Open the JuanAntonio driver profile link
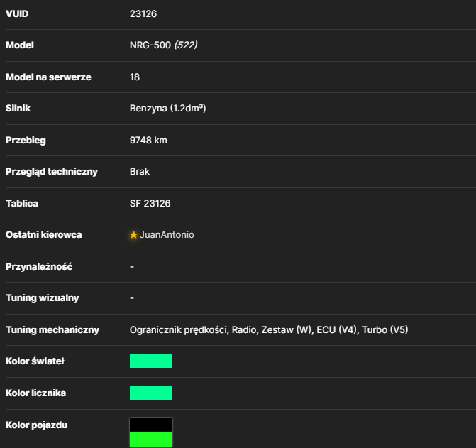The width and height of the screenshot is (476, 448). tap(167, 235)
